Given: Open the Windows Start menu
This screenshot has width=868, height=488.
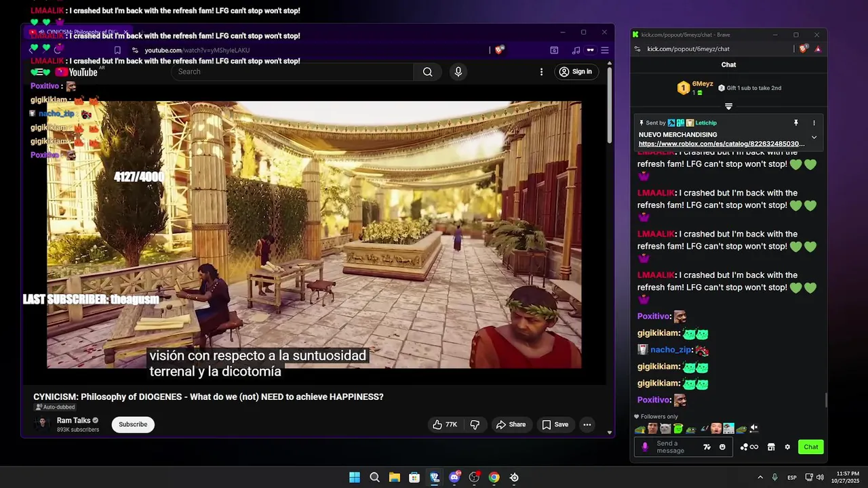Looking at the screenshot, I should 355,477.
